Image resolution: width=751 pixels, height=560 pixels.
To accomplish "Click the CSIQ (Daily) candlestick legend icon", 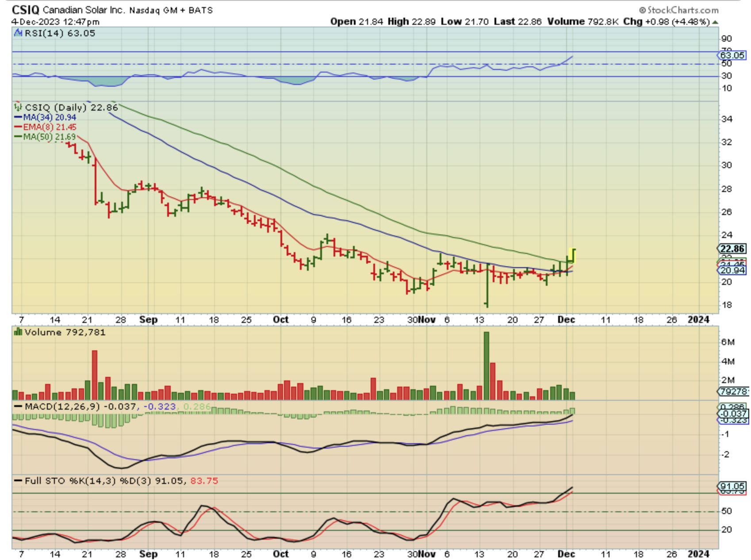I will point(18,107).
